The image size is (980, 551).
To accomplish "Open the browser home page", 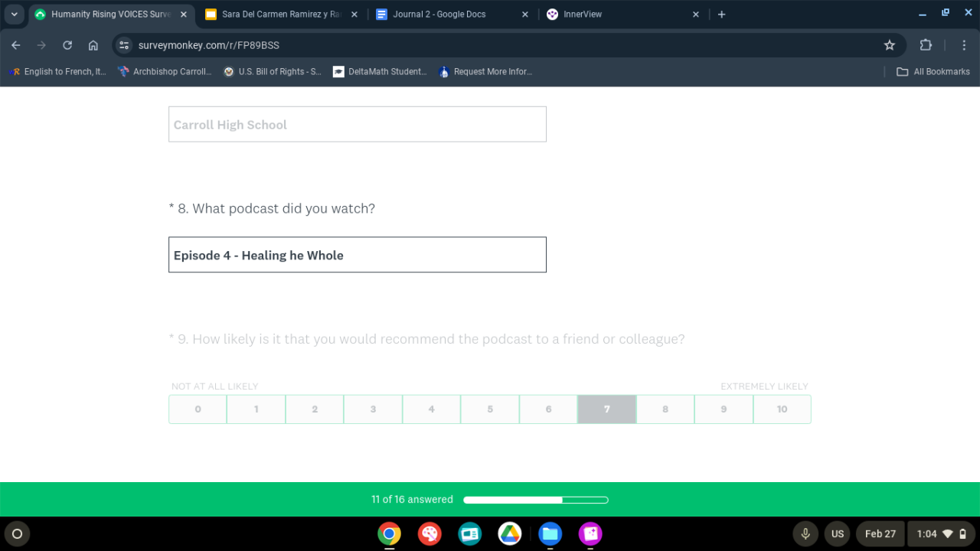I will point(93,45).
